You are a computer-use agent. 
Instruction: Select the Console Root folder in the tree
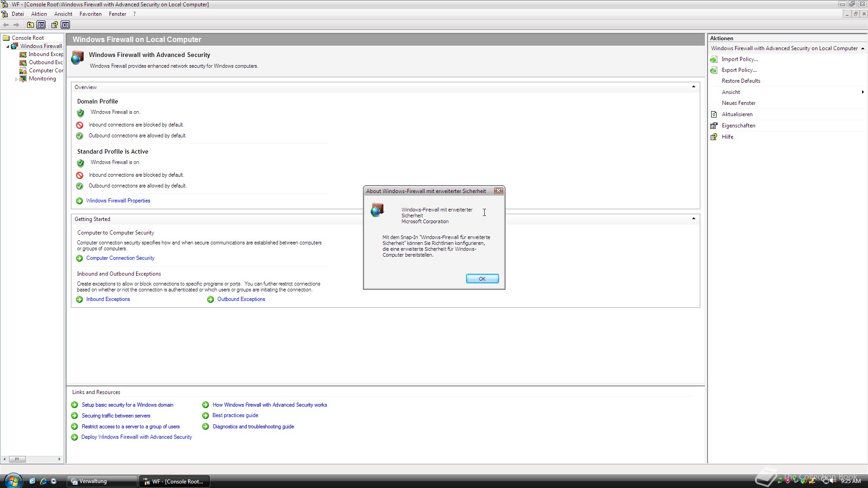click(x=24, y=38)
